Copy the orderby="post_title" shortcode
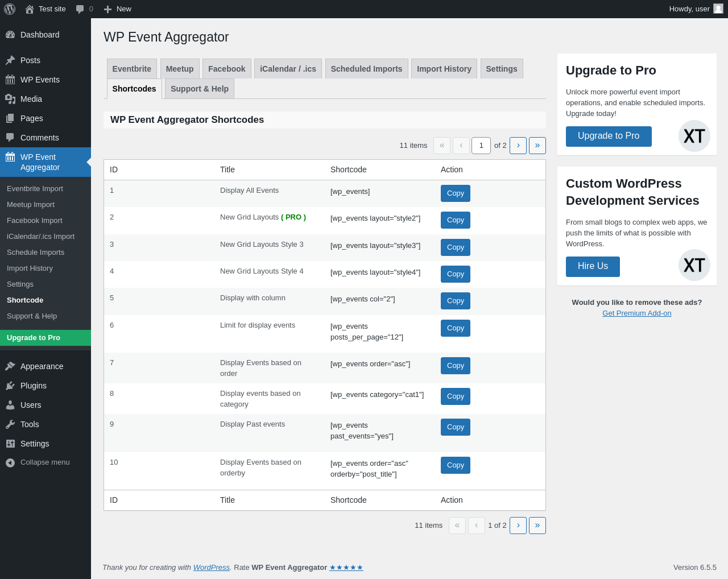 tap(456, 465)
